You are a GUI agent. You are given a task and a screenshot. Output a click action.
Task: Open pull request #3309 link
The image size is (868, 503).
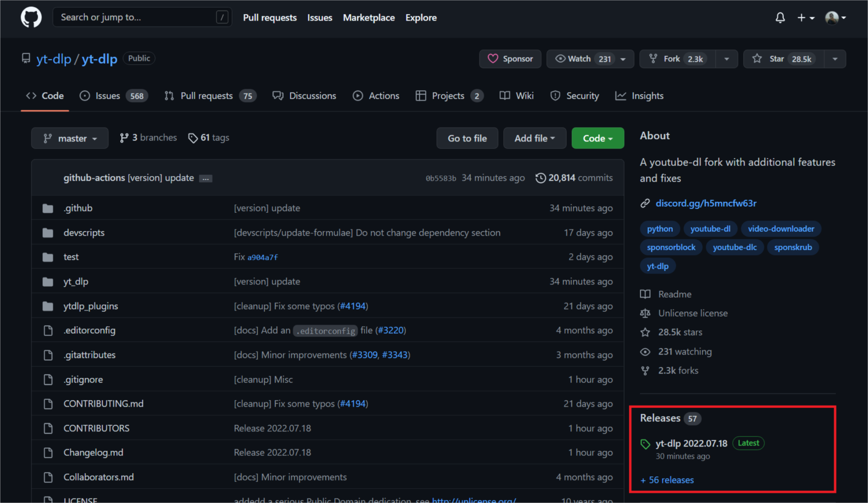(x=365, y=355)
